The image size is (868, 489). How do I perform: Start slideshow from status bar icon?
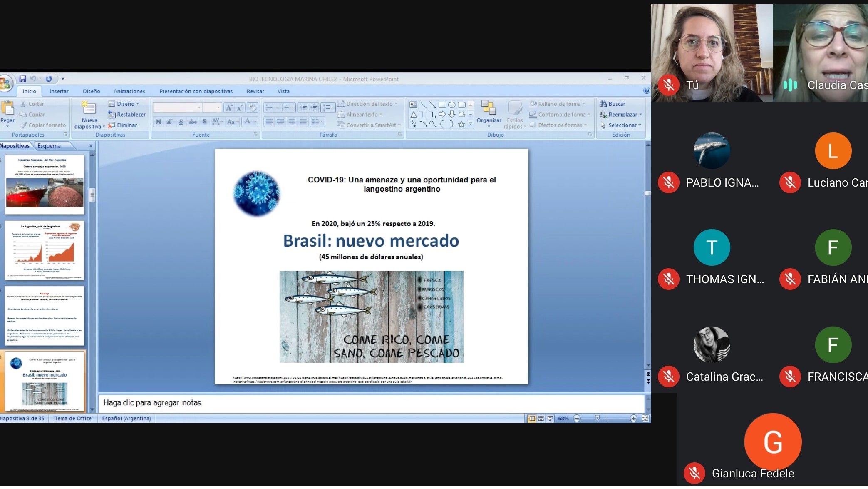point(550,419)
